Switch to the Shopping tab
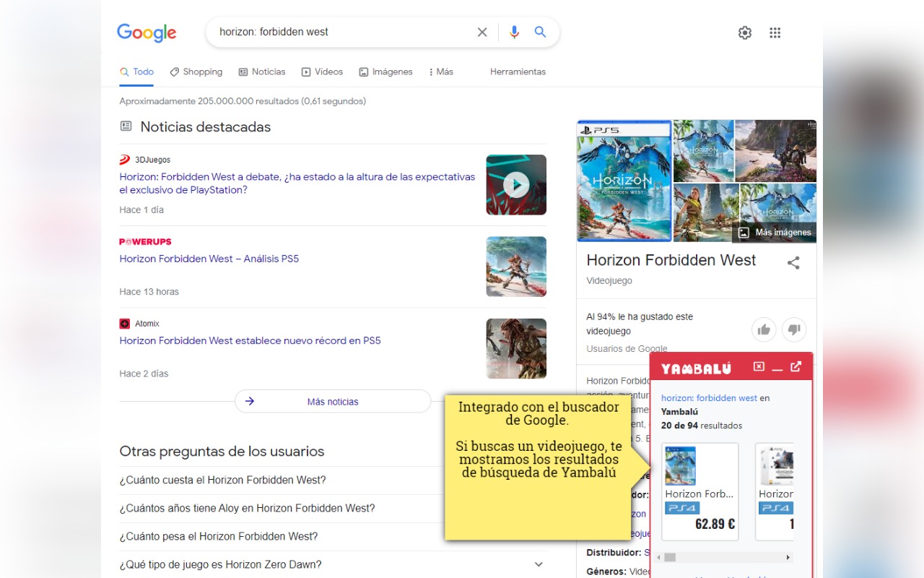This screenshot has height=578, width=924. pos(196,72)
